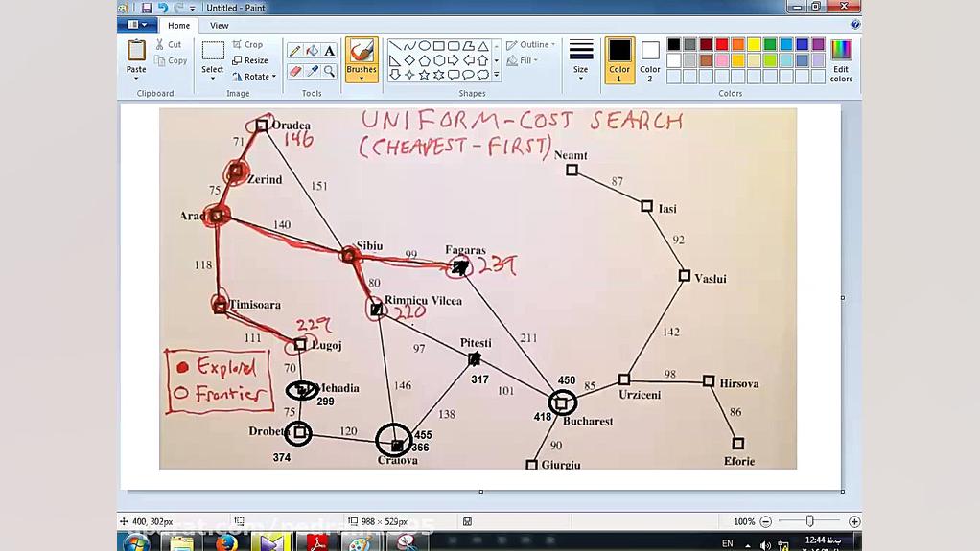
Task: Click the Redo arrow in quick access toolbar
Action: point(178,8)
